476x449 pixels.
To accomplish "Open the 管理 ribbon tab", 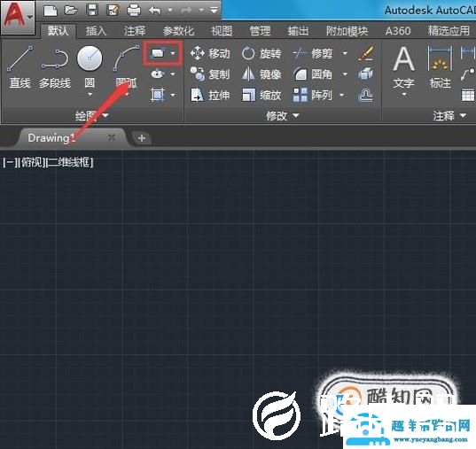I will pyautogui.click(x=260, y=31).
